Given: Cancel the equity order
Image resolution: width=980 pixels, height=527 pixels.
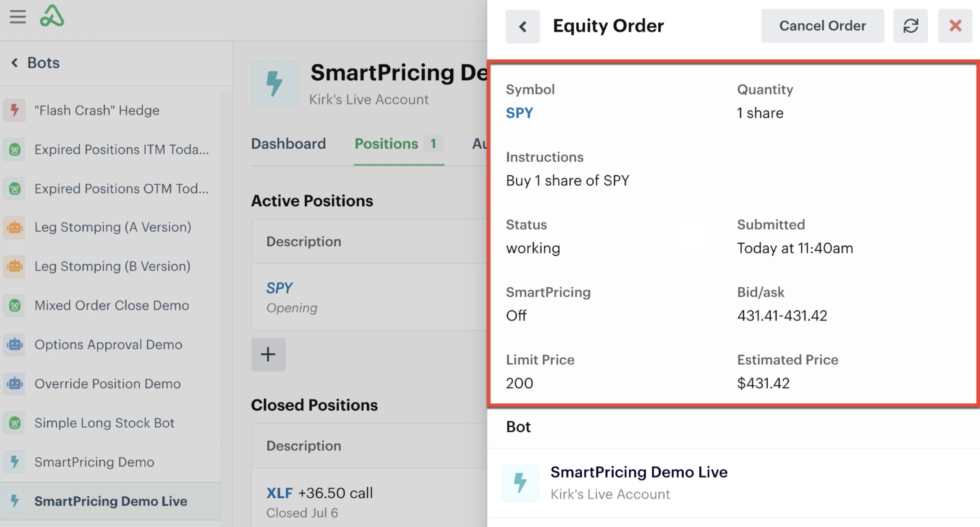Looking at the screenshot, I should (822, 26).
